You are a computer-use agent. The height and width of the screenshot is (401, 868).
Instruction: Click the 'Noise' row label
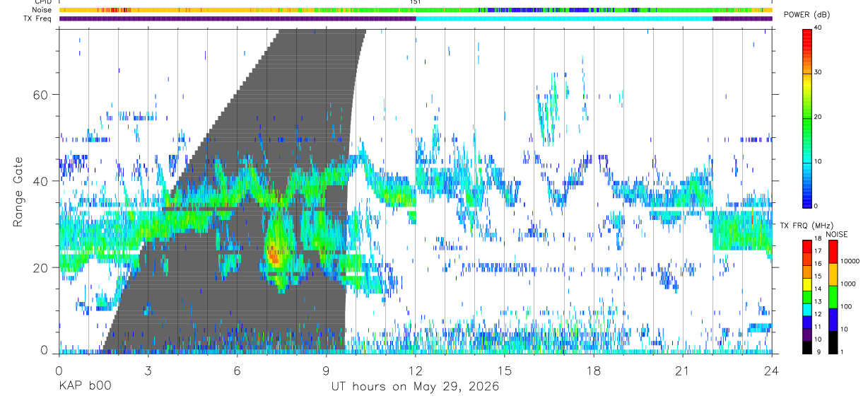tap(42, 11)
